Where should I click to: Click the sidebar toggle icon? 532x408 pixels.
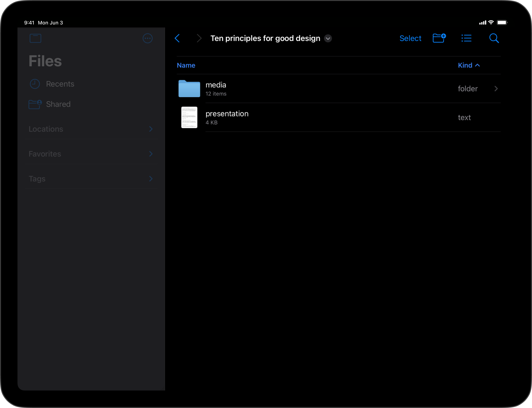point(35,38)
